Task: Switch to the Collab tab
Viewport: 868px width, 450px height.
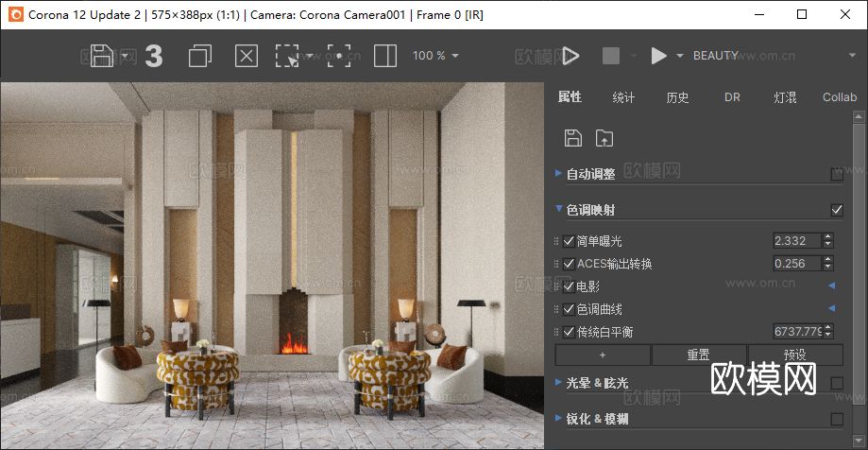Action: 840,97
